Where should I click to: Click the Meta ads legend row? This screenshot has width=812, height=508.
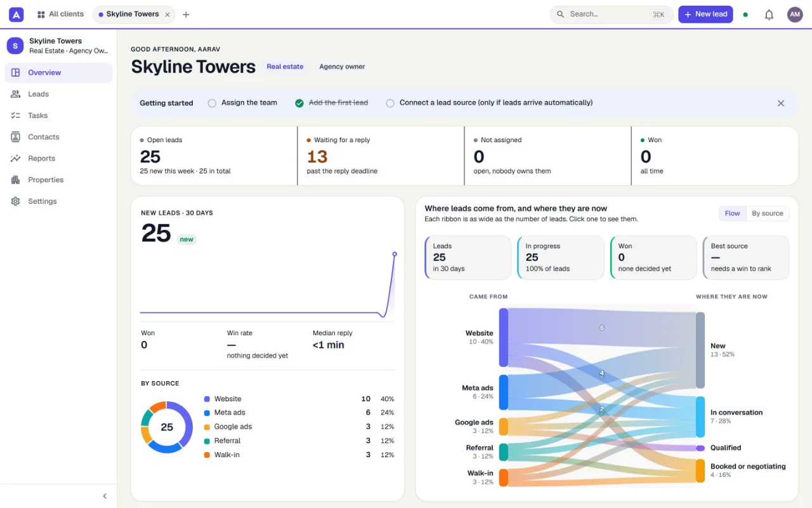[299, 413]
